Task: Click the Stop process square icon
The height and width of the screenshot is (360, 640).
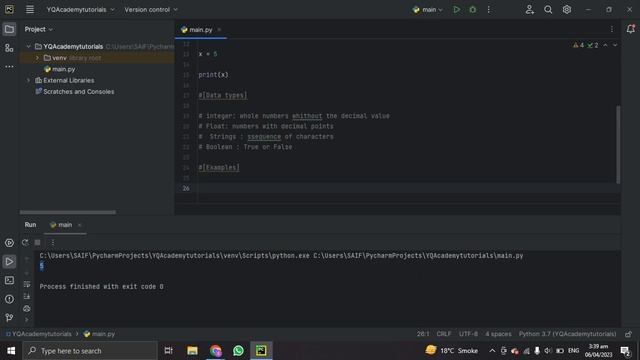Action: coord(38,242)
